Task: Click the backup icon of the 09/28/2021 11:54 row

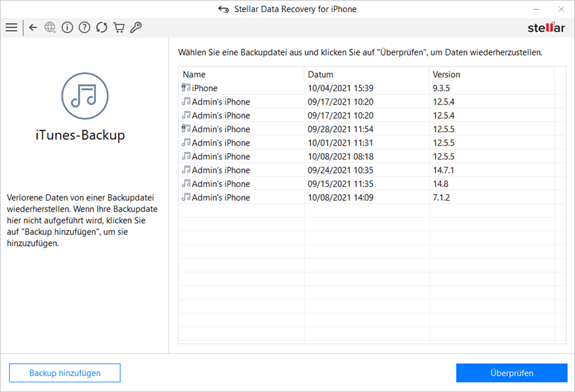Action: coord(186,129)
